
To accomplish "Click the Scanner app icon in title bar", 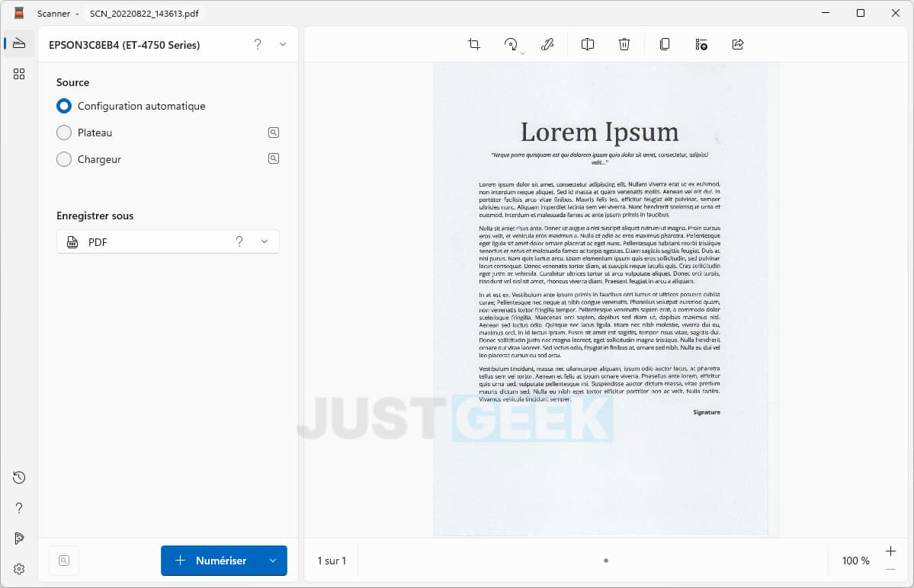I will click(x=19, y=13).
